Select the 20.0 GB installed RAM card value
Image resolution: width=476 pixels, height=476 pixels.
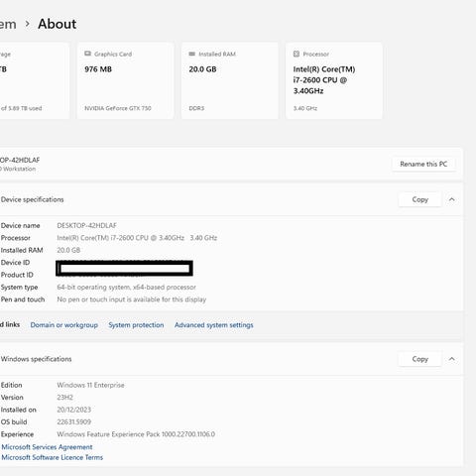(202, 69)
